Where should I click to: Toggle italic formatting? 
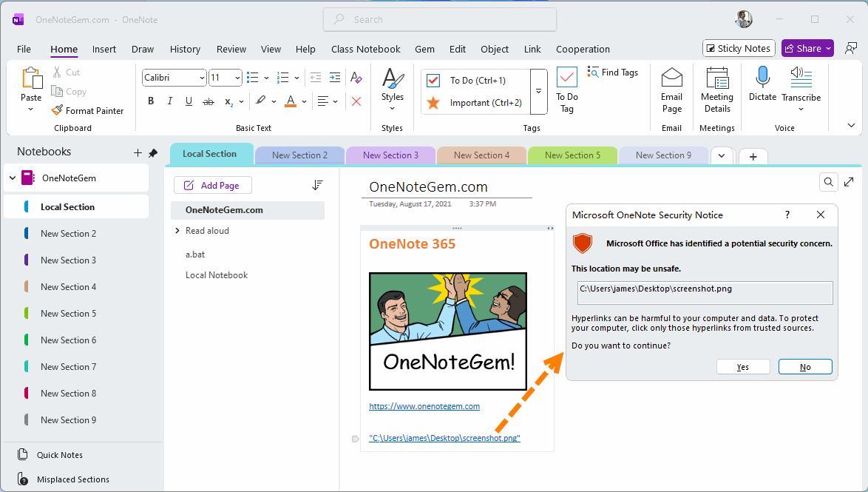pos(169,101)
